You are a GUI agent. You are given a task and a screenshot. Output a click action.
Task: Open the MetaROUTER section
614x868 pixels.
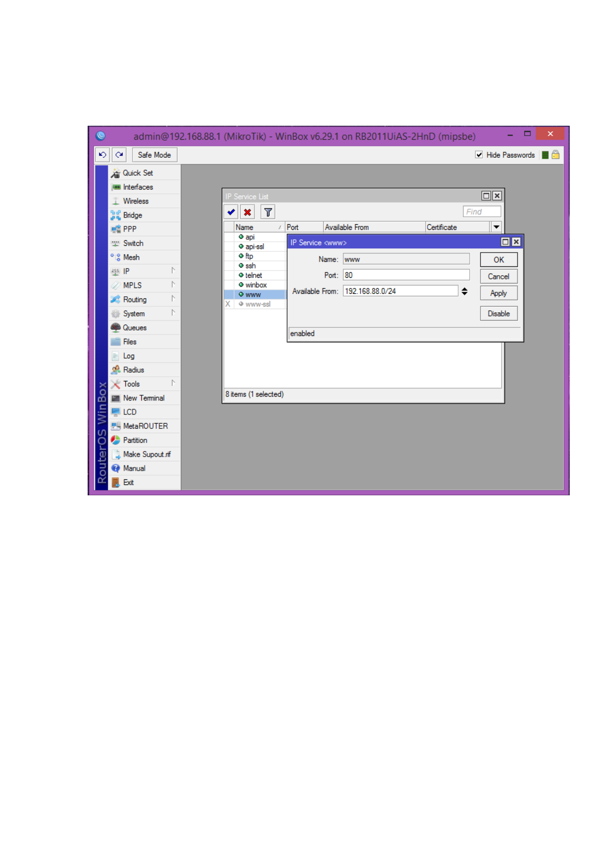(x=144, y=426)
